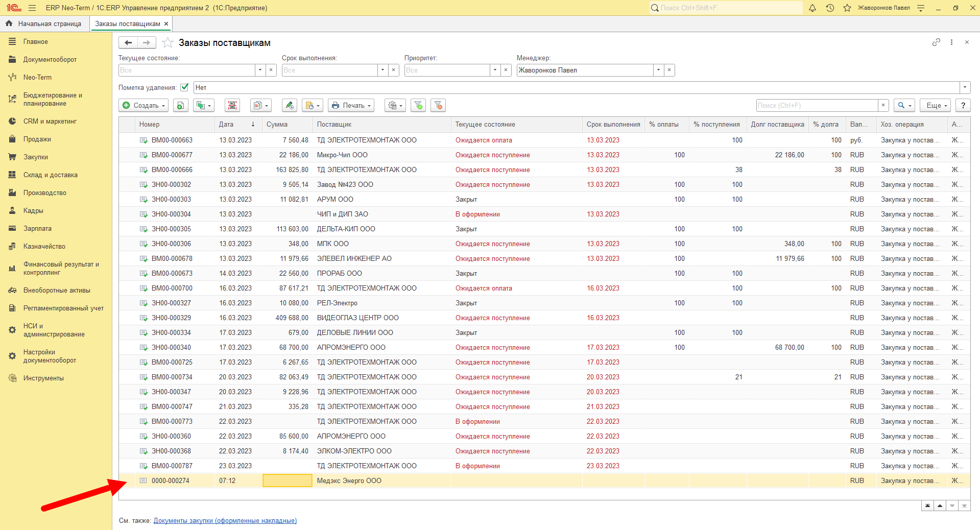
Task: Click the back navigation arrow
Action: coord(128,43)
